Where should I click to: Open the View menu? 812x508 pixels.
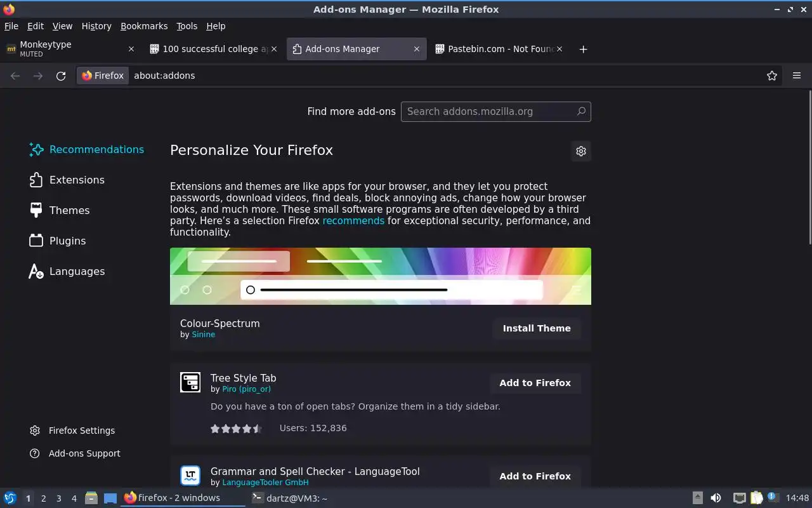[62, 26]
